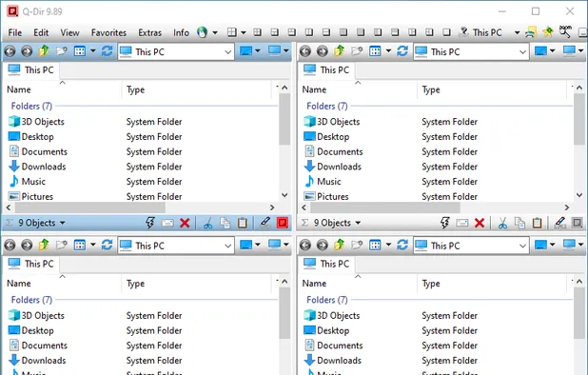Select Desktop in the bottom-right pane

click(x=326, y=330)
